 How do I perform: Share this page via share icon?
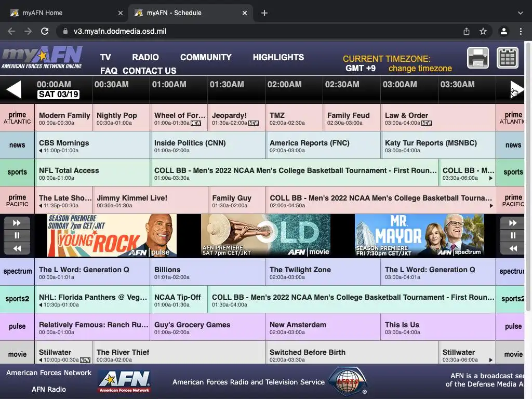(x=467, y=31)
